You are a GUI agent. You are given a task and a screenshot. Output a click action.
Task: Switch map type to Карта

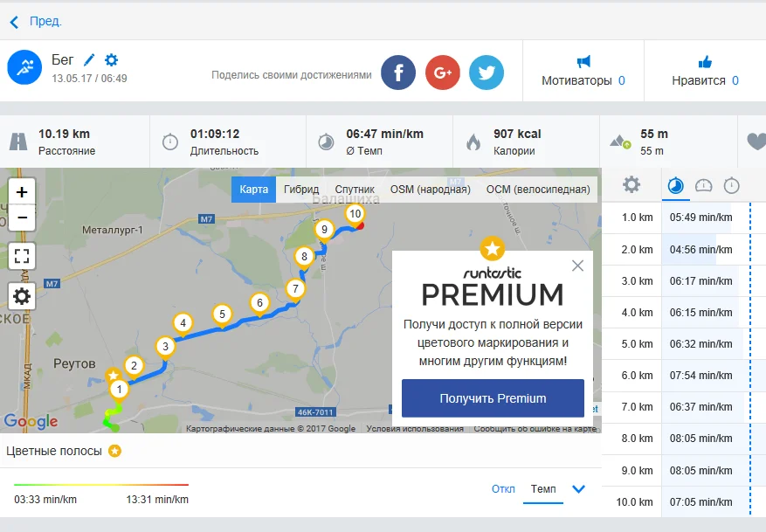point(253,190)
